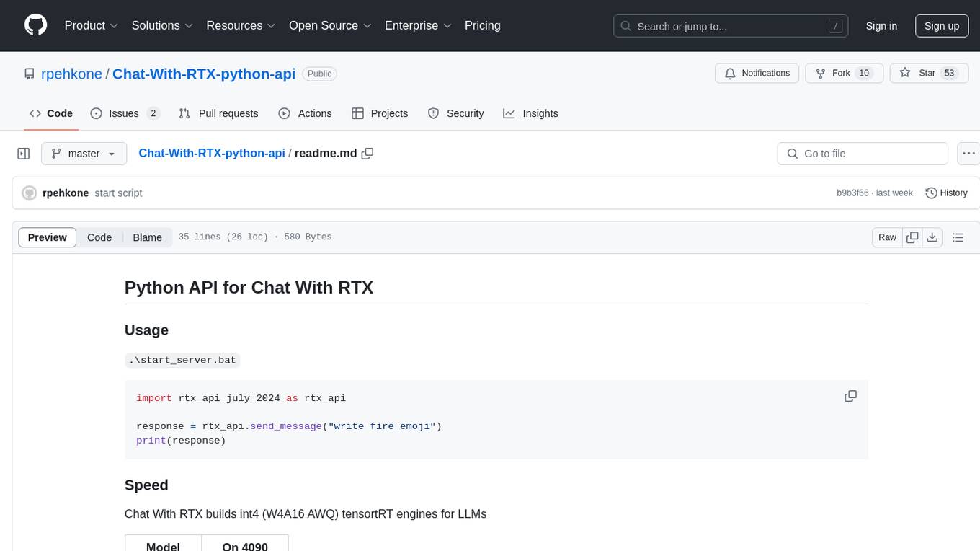Screen dimensions: 980x551
Task: Star the repository
Action: point(928,73)
